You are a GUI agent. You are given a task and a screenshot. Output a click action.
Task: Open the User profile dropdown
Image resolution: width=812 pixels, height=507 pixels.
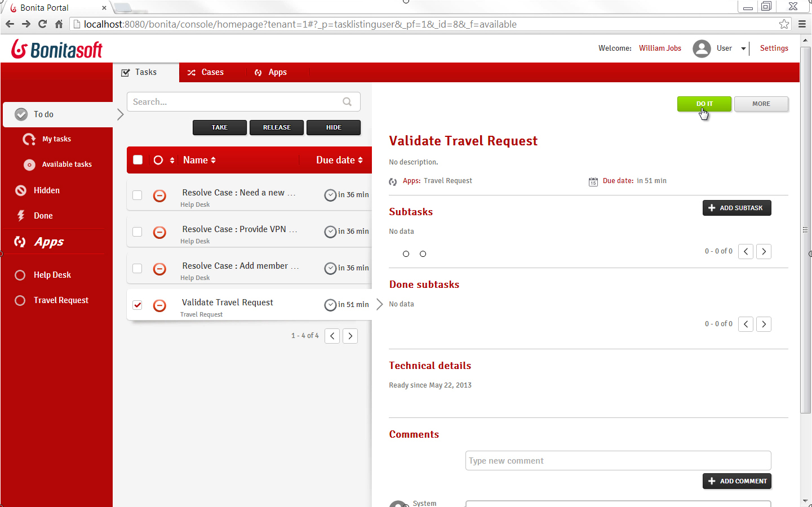743,48
